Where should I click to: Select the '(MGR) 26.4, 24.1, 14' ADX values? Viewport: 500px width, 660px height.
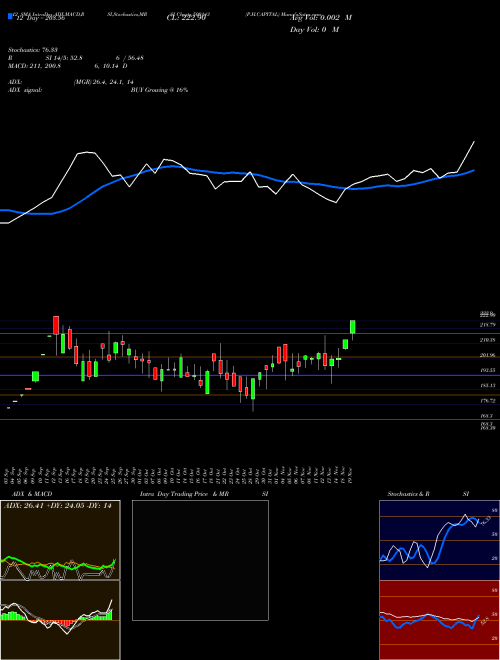pos(103,82)
